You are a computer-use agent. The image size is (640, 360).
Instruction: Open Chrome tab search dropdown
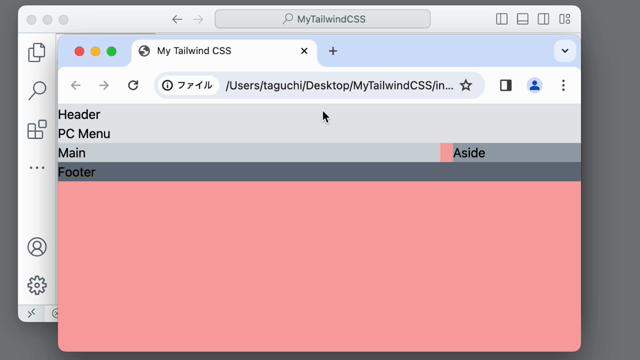(x=565, y=51)
